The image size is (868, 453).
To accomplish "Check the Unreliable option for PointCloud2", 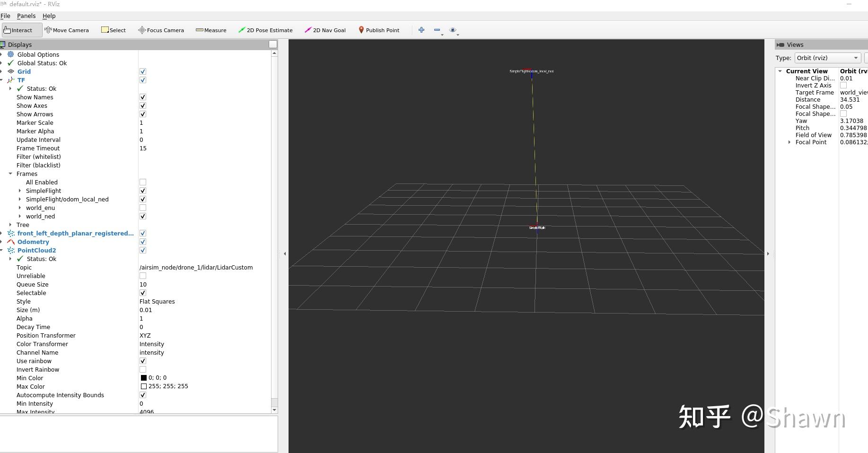I will (143, 276).
